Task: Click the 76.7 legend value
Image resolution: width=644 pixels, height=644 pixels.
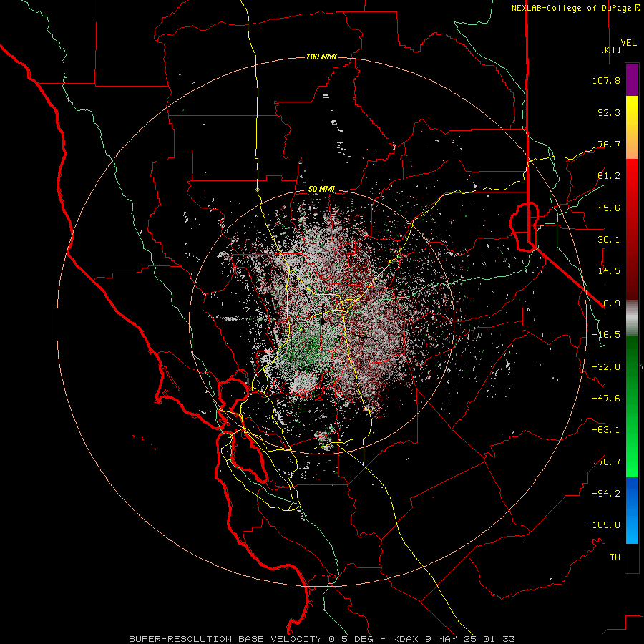Action: (x=609, y=144)
